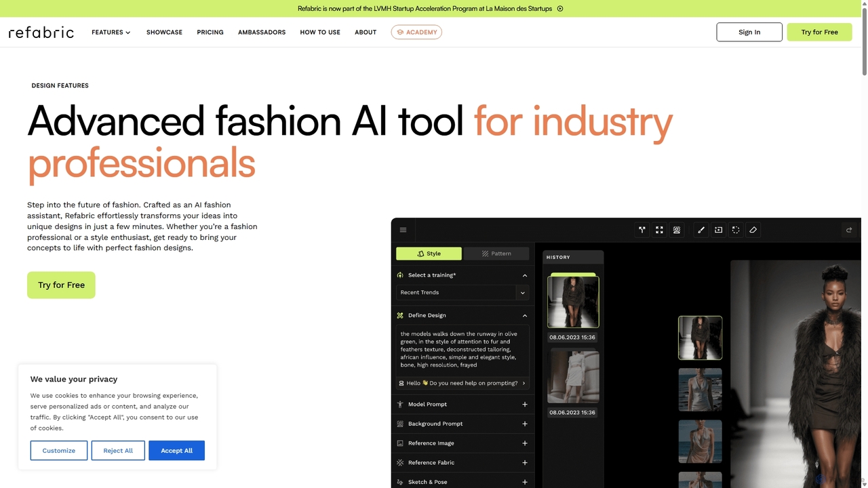The image size is (868, 488).
Task: Click the graduation cap icon in Academy
Action: coord(400,32)
